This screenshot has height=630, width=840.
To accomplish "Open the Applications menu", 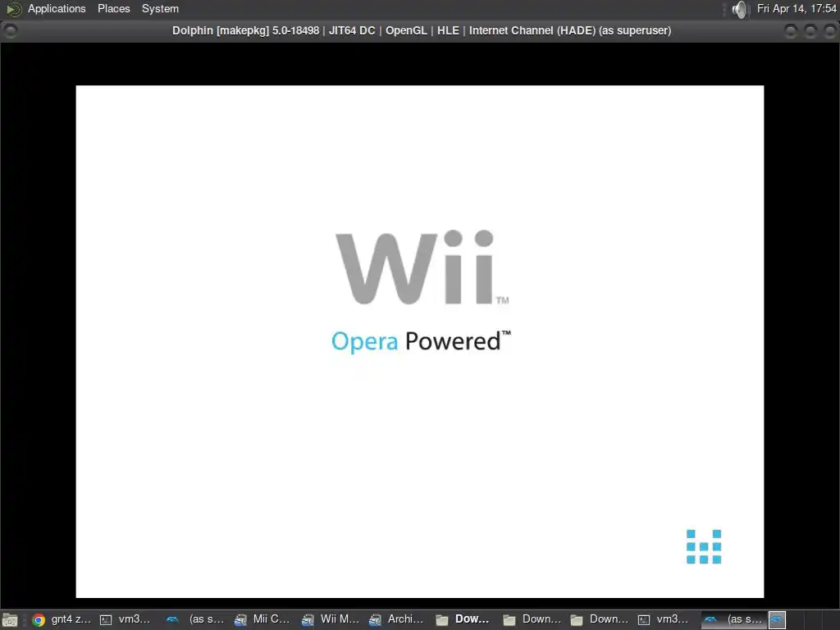I will click(x=57, y=8).
